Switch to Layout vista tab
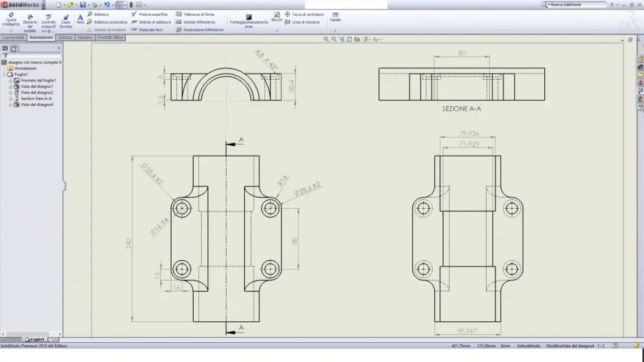This screenshot has width=644, height=362. point(14,37)
